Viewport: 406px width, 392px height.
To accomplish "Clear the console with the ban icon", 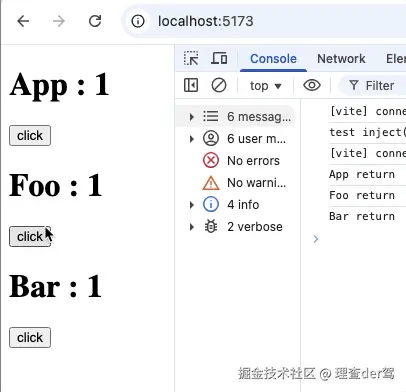I will tap(219, 85).
